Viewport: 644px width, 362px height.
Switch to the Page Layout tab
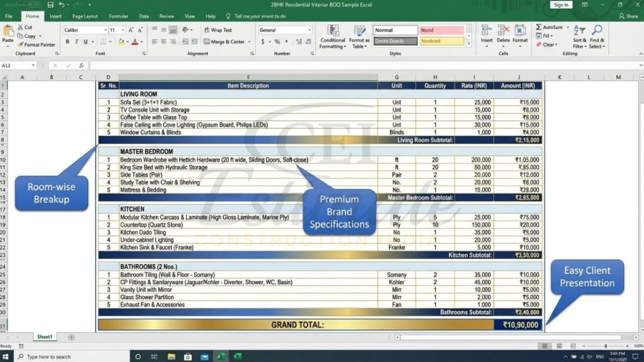85,16
